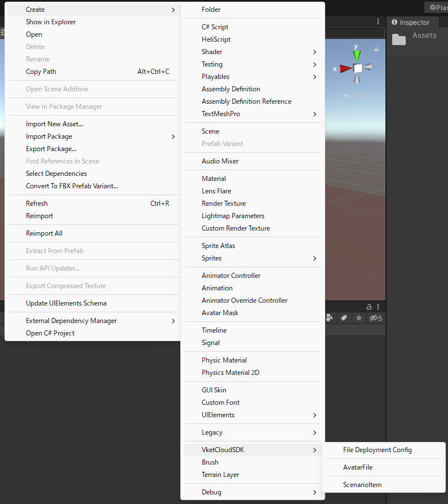Image resolution: width=448 pixels, height=504 pixels.
Task: Choose AvatarFile in VketCloudSDK submenu
Action: (384, 467)
